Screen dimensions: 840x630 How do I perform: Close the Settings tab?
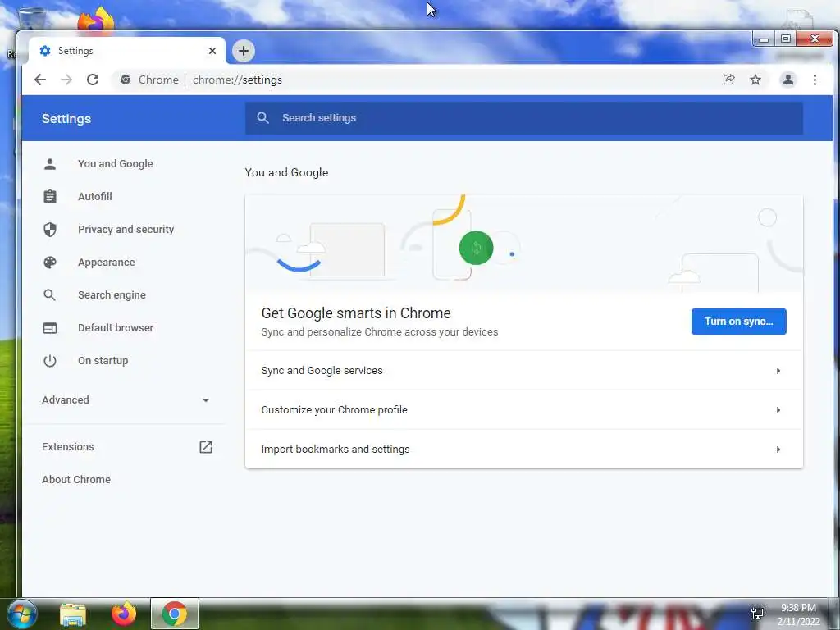pos(212,51)
